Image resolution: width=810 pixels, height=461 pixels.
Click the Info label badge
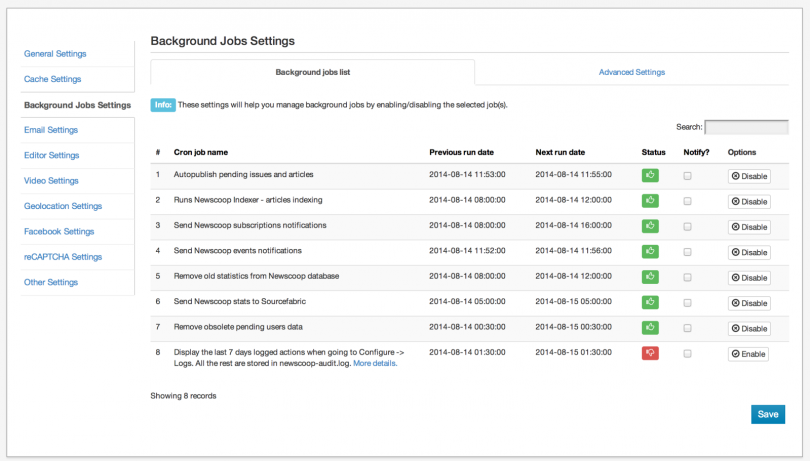coord(163,105)
